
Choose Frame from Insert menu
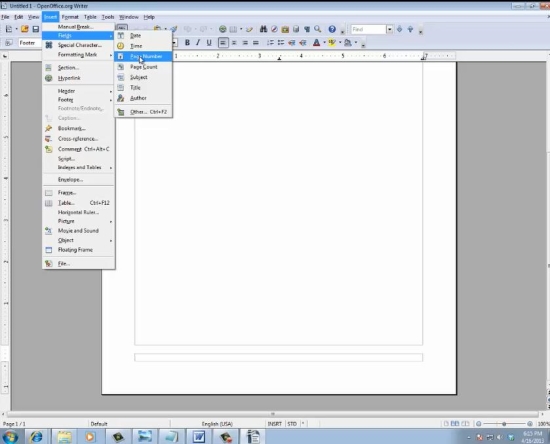click(78, 193)
